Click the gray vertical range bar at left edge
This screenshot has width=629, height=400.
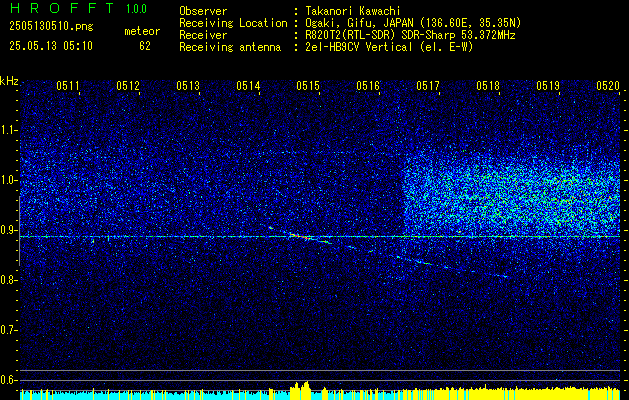click(x=20, y=231)
